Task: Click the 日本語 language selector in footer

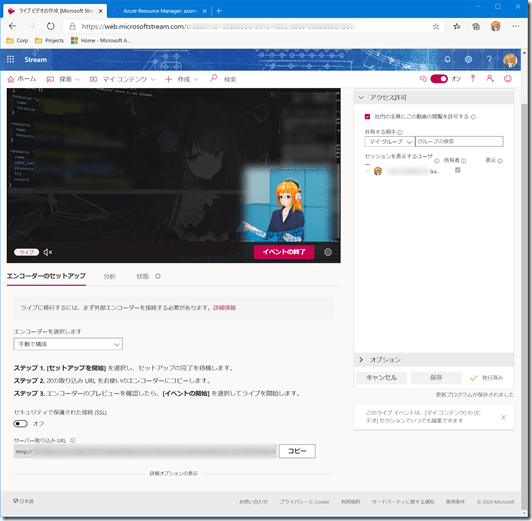Action: pyautogui.click(x=23, y=501)
